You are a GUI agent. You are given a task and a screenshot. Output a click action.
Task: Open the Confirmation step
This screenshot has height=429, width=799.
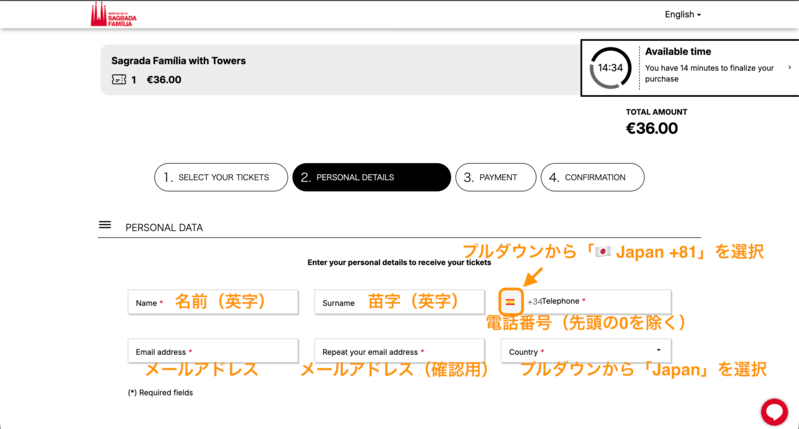pos(592,177)
